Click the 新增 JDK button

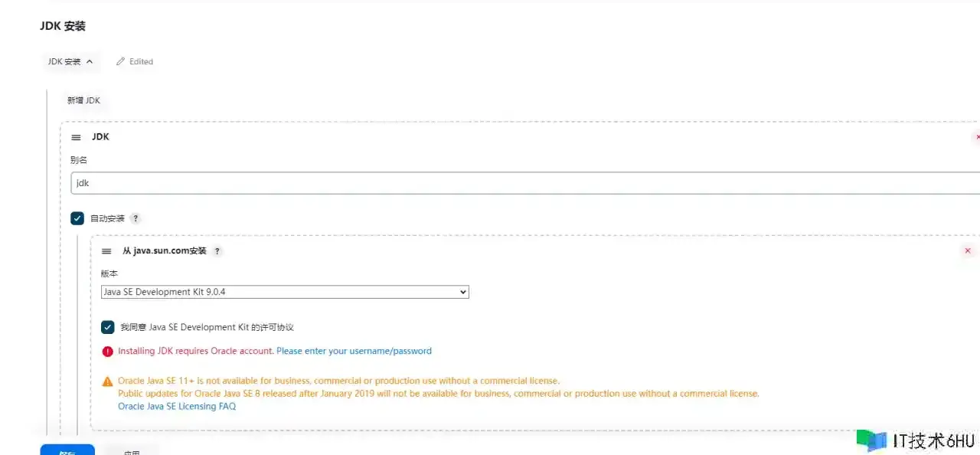click(83, 100)
